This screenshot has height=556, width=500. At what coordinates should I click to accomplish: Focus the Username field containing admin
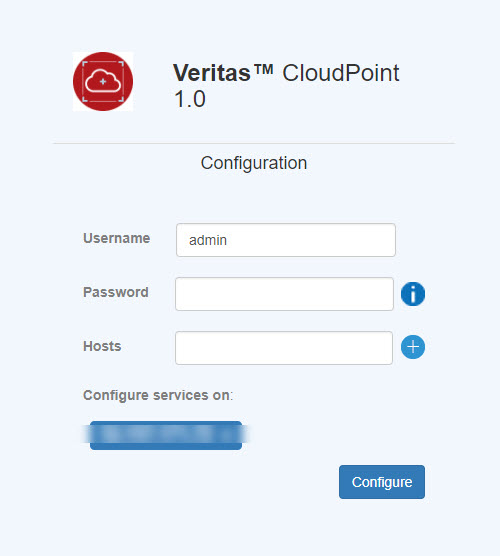[286, 240]
